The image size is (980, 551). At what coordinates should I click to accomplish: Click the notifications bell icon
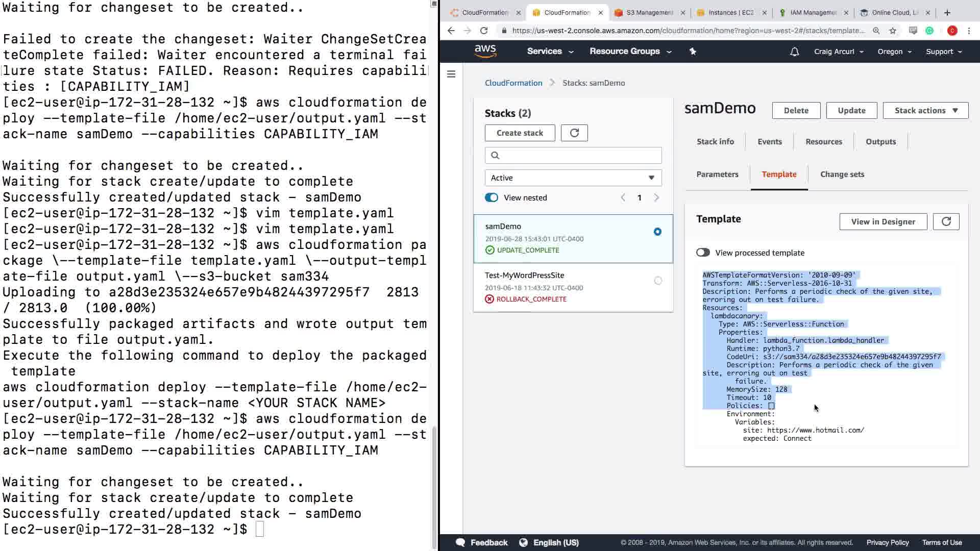[794, 52]
